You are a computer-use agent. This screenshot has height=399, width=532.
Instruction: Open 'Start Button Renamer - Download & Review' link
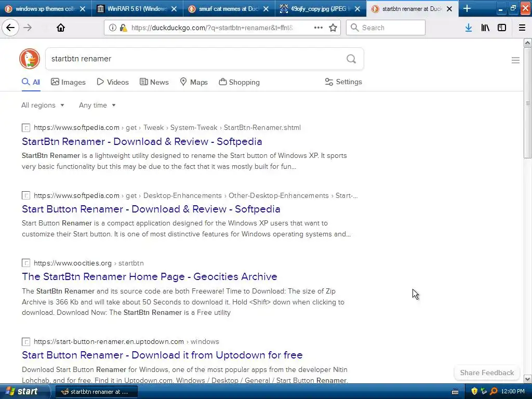point(151,209)
